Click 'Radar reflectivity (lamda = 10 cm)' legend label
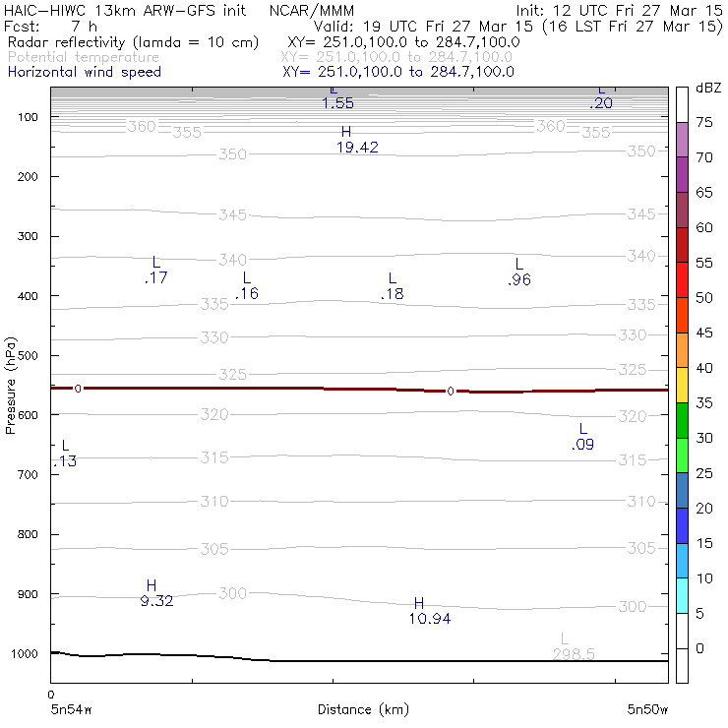Viewport: 728px width, 728px height. coord(133,42)
